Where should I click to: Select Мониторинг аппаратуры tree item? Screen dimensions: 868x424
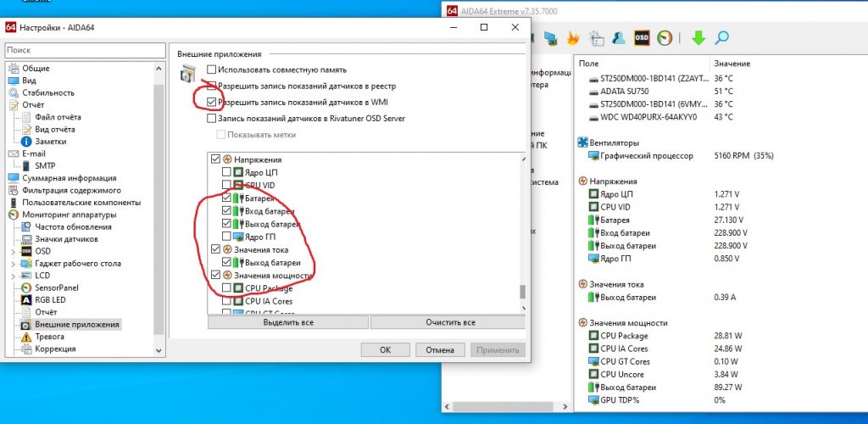click(x=70, y=215)
